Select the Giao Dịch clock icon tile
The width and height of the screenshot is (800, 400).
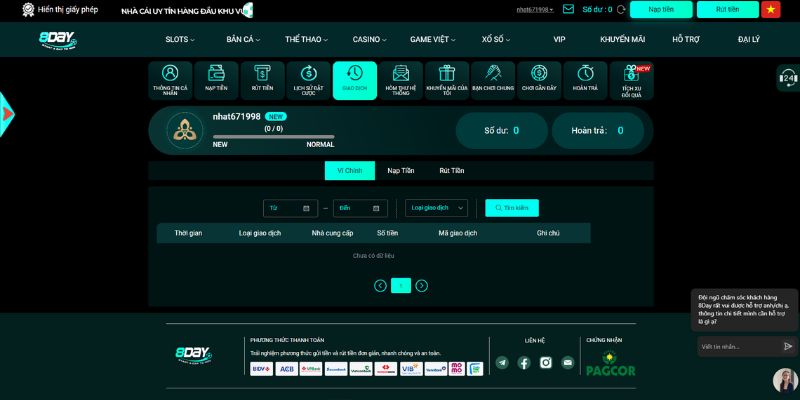355,80
